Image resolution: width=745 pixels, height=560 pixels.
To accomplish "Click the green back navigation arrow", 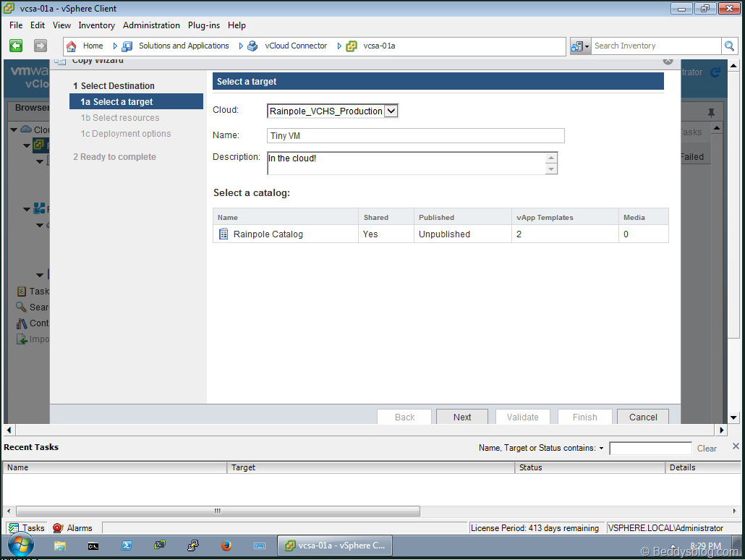I will [16, 46].
